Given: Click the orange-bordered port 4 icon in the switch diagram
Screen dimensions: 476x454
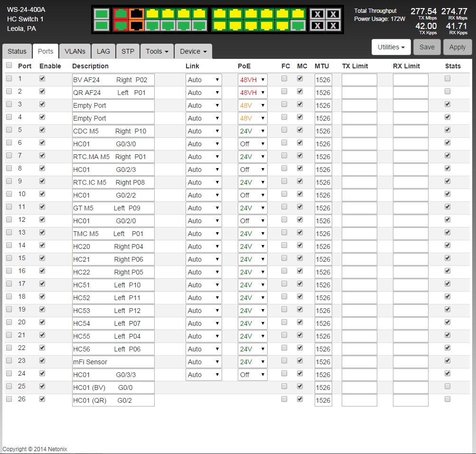Looking at the screenshot, I should 137,26.
